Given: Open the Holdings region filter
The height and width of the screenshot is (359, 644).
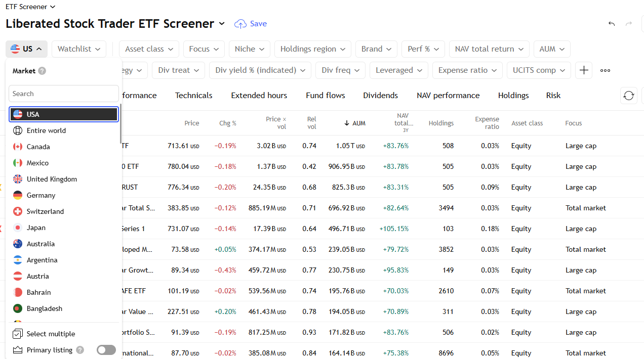Looking at the screenshot, I should tap(313, 49).
